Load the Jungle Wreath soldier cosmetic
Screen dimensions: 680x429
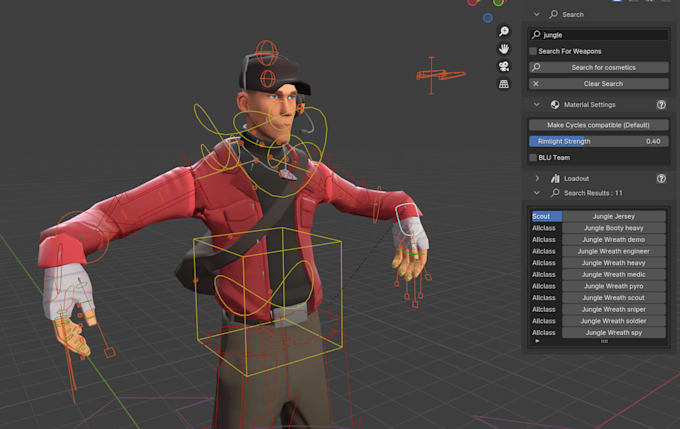pos(614,321)
